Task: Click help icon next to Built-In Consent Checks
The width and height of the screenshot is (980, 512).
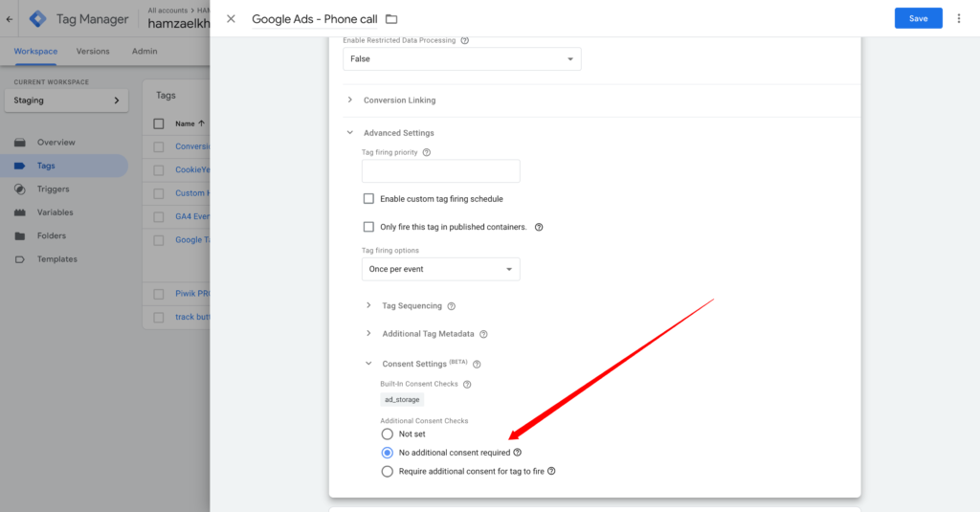Action: (x=468, y=384)
